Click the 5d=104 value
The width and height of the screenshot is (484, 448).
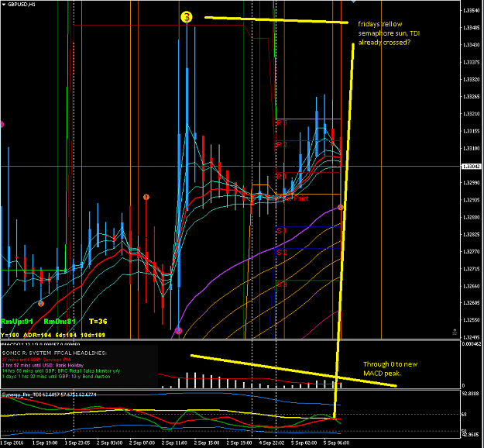coord(66,336)
